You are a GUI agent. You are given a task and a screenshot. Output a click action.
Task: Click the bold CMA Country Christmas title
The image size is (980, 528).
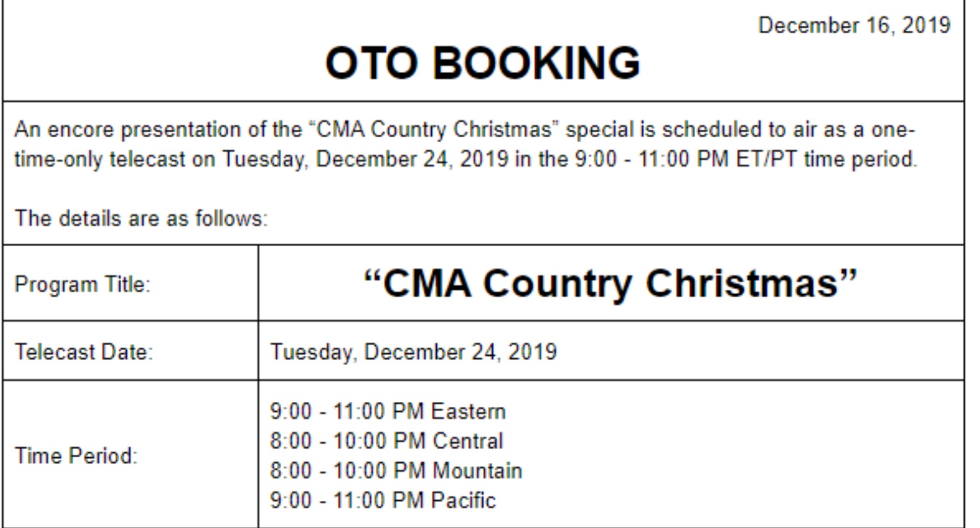tap(610, 283)
